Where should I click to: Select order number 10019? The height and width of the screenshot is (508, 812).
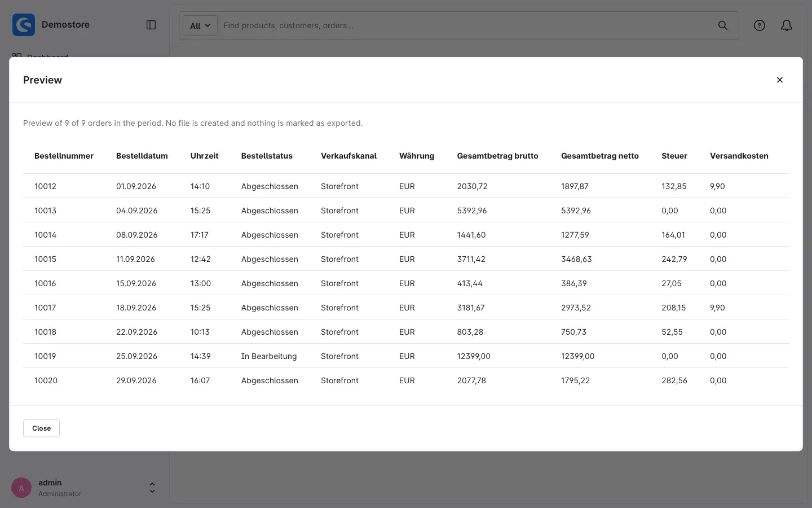coord(45,356)
